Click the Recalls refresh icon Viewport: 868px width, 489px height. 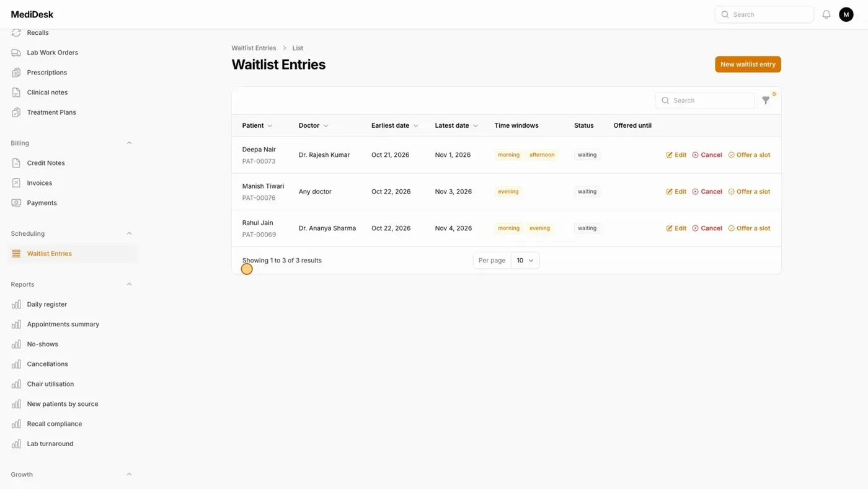pyautogui.click(x=16, y=33)
